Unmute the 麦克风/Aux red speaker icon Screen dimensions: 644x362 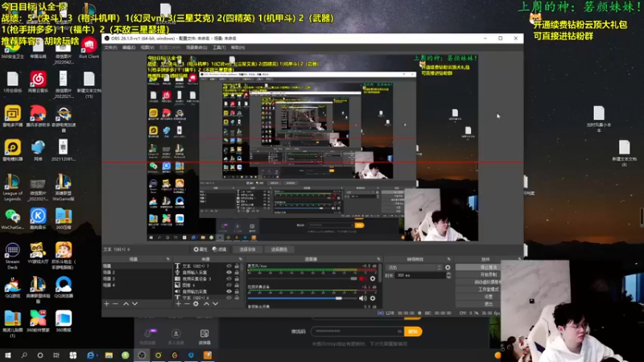(x=363, y=278)
